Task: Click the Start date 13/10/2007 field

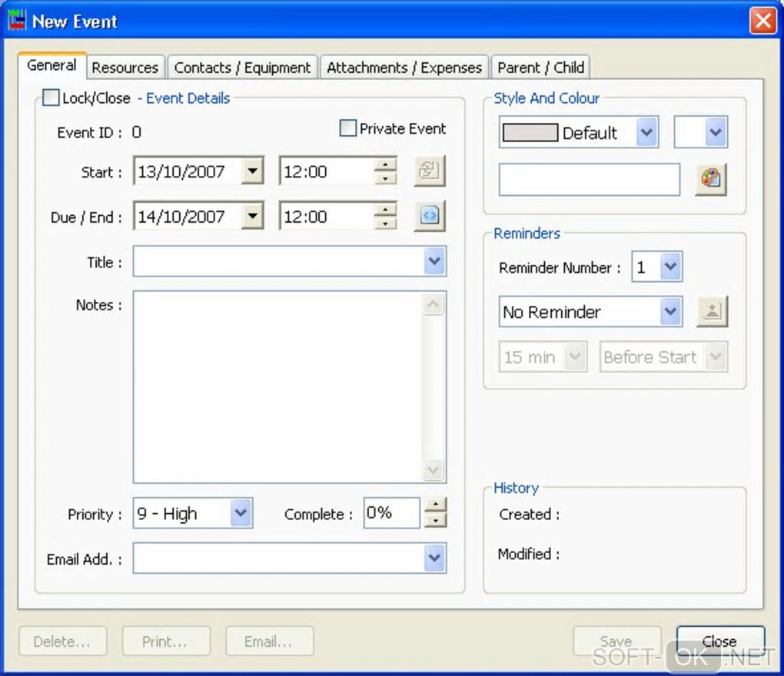Action: [188, 171]
